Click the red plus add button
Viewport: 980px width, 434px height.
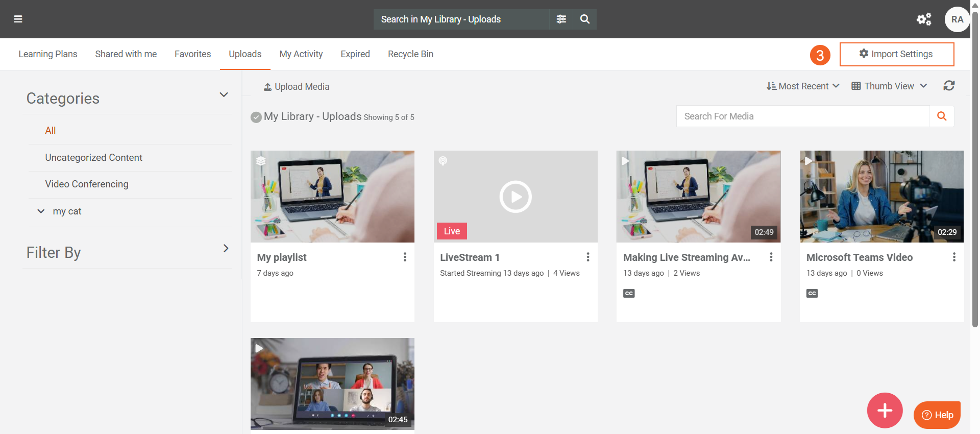[885, 411]
